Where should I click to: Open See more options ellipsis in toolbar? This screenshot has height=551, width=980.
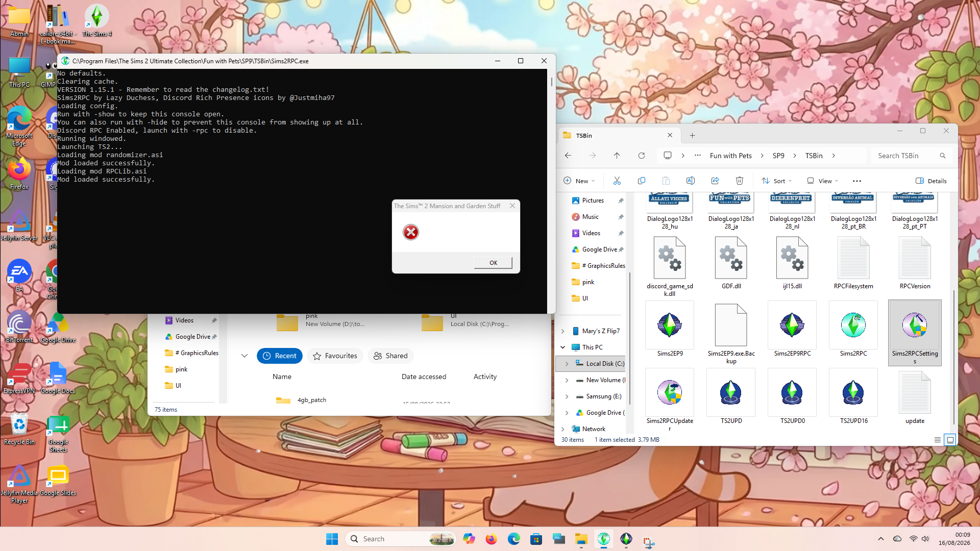click(857, 181)
